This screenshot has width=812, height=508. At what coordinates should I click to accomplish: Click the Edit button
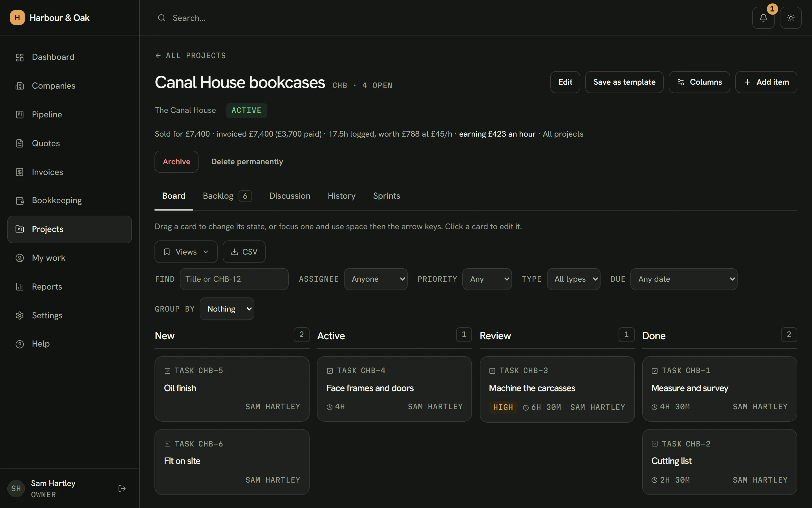pyautogui.click(x=565, y=82)
